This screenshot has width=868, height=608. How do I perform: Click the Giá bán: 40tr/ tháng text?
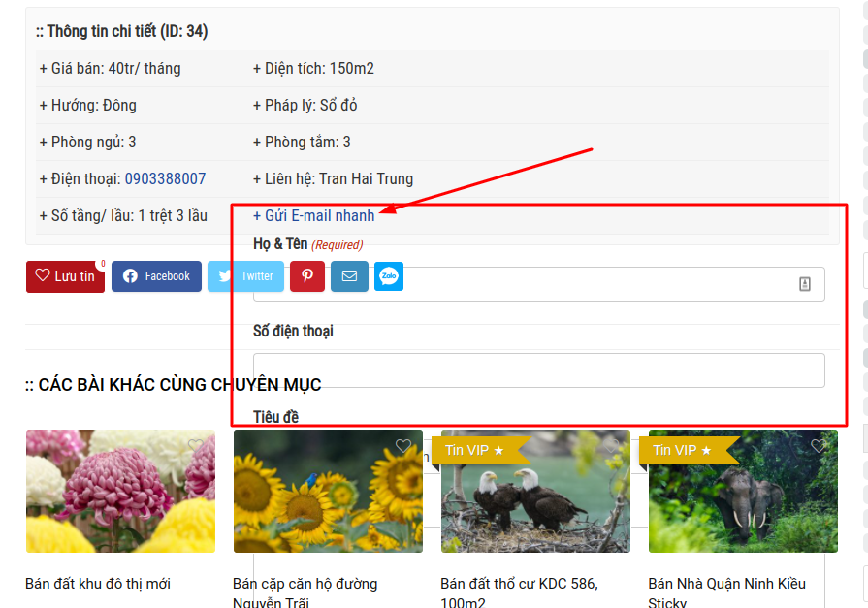pos(111,68)
